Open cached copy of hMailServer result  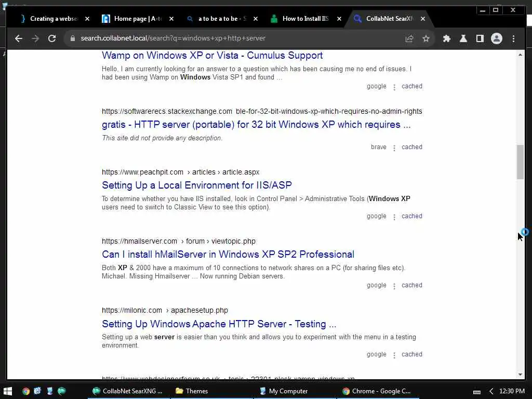coord(412,285)
